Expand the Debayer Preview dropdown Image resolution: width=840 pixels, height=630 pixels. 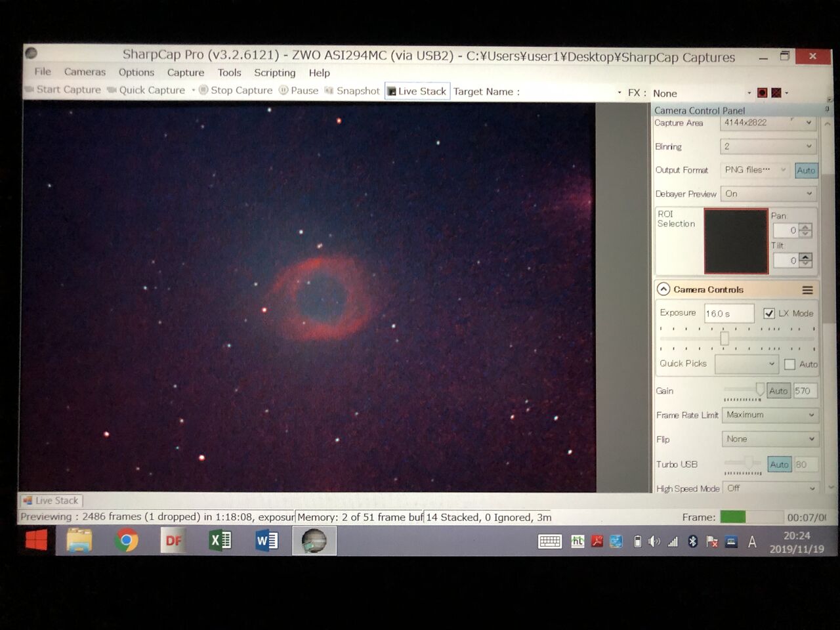tap(768, 194)
